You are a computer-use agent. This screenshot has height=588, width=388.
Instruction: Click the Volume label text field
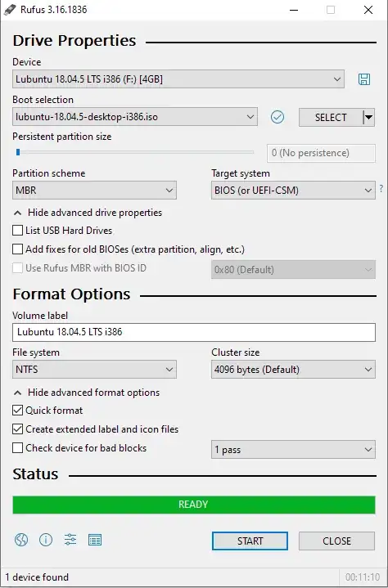194,332
